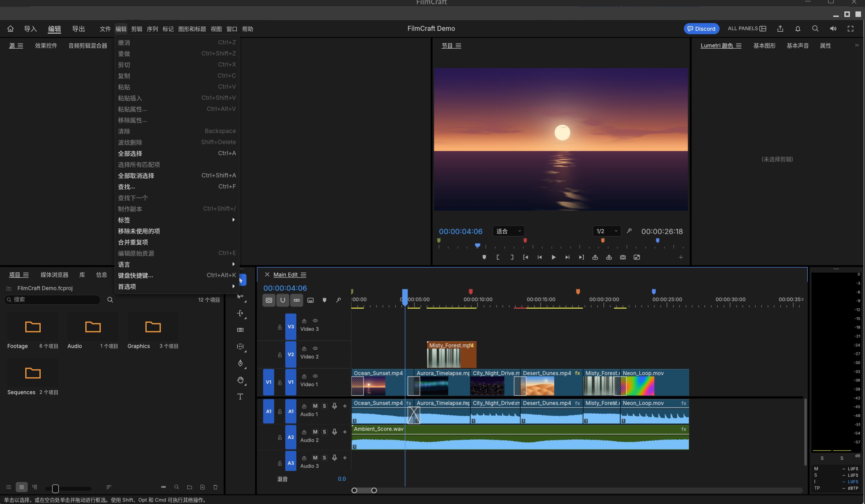Select the Type tool in toolbar
The image size is (865, 504).
pos(240,396)
